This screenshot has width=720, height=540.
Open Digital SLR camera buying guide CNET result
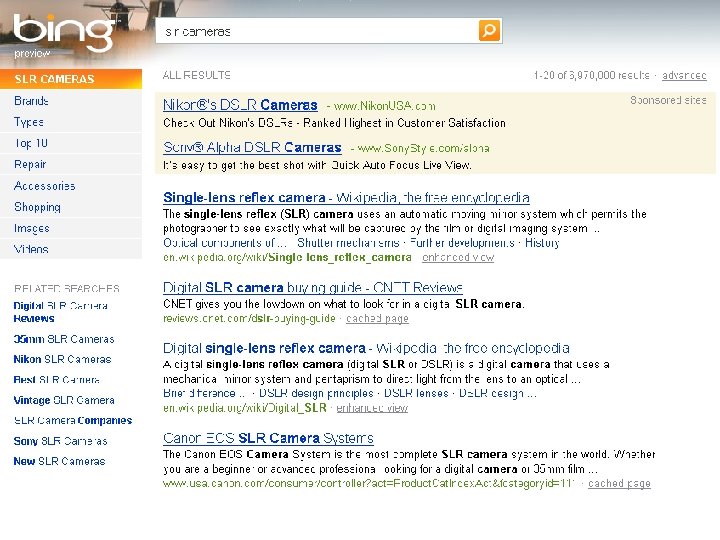pyautogui.click(x=313, y=287)
